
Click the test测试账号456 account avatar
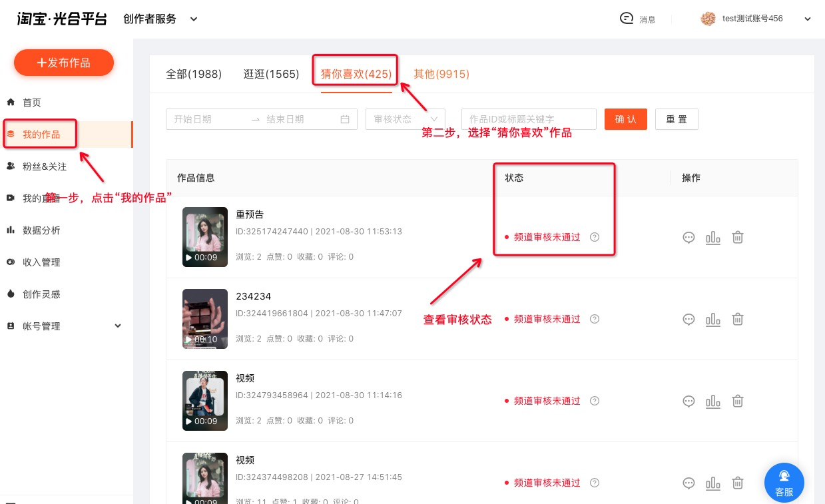(708, 19)
